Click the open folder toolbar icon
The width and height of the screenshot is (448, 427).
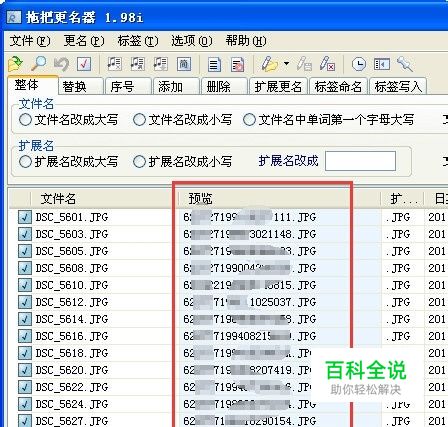(15, 63)
